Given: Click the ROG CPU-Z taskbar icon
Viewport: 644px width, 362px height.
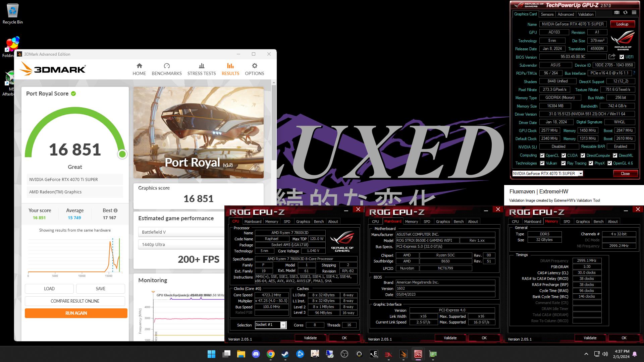Looking at the screenshot, I should coord(418,354).
